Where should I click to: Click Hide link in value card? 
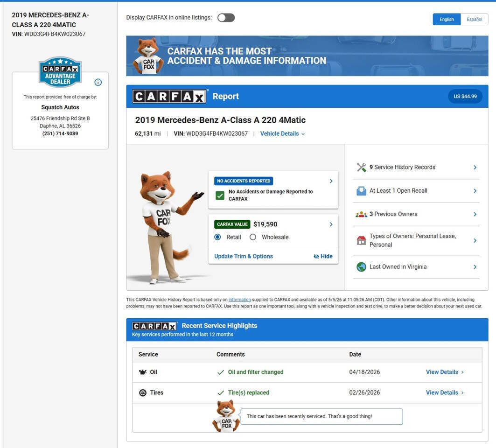[323, 256]
